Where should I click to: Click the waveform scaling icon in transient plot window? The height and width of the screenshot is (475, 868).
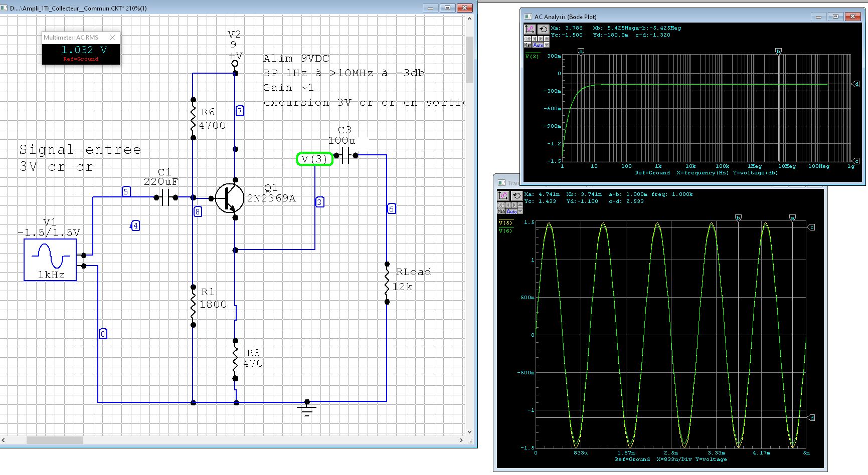[503, 196]
